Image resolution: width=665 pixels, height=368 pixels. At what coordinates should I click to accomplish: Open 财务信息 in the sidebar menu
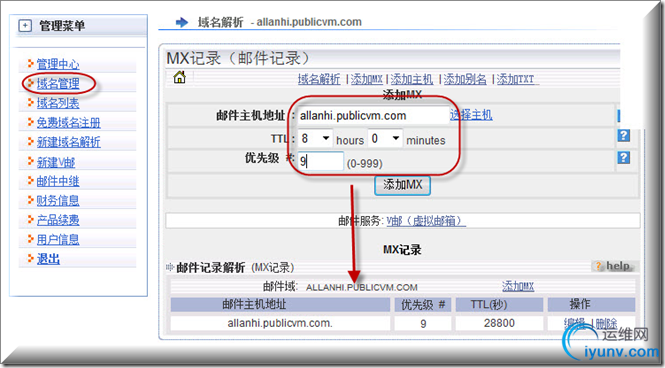coord(58,201)
